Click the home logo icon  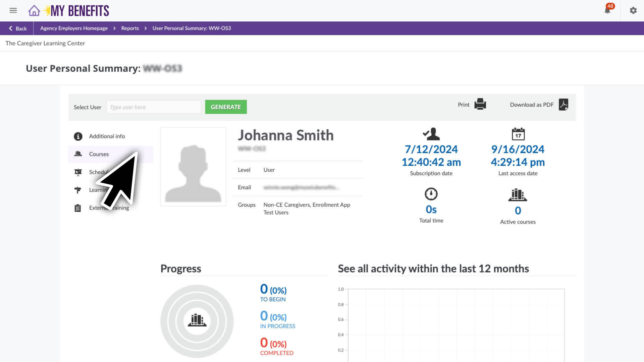[34, 11]
